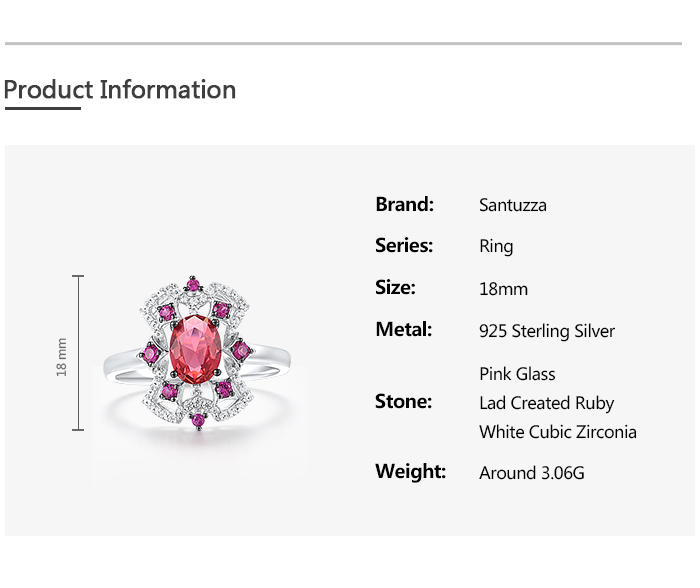Click the Stone: label

pos(403,401)
